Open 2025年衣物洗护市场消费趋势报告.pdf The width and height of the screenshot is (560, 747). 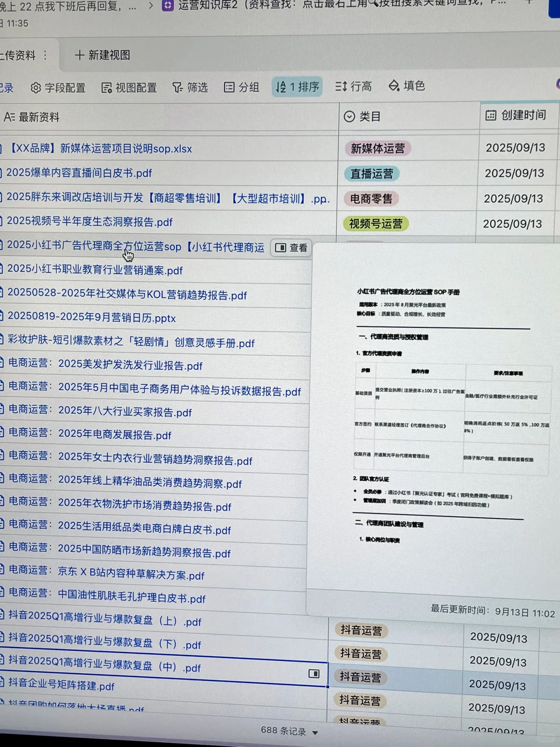[x=120, y=504]
